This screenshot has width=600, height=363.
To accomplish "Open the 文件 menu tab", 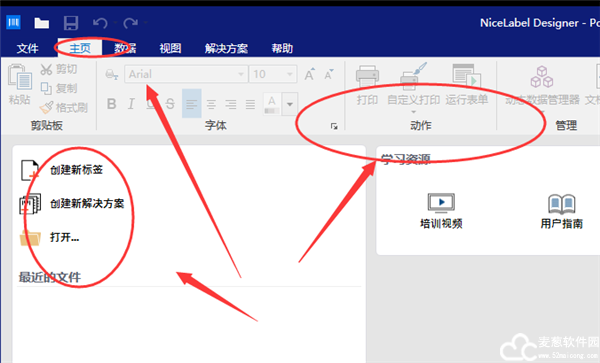I will tap(28, 48).
